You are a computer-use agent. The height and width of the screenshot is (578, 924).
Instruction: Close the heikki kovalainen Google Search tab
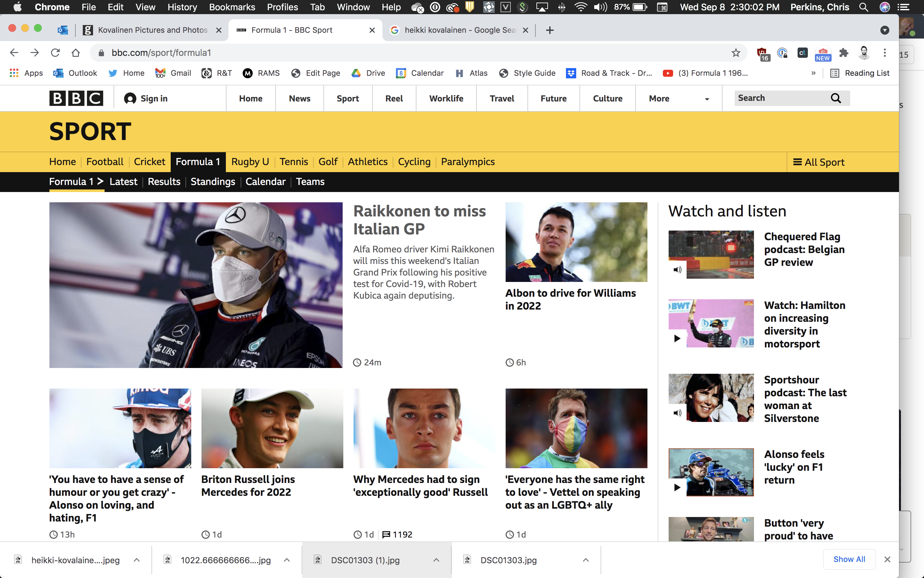coord(526,30)
